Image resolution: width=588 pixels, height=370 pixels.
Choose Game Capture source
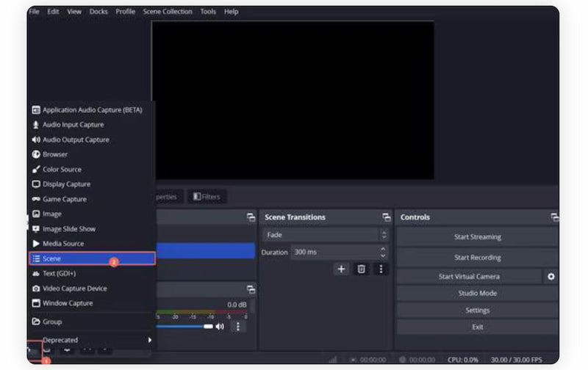[92, 199]
